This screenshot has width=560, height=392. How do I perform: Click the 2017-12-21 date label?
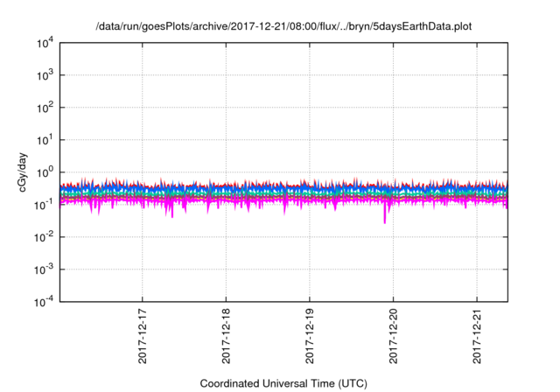477,337
